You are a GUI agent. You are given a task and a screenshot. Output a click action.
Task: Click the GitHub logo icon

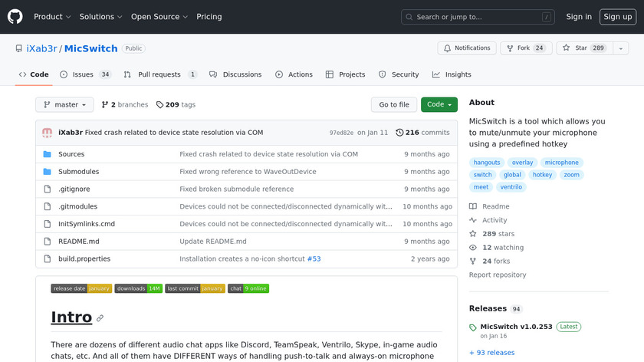15,16
